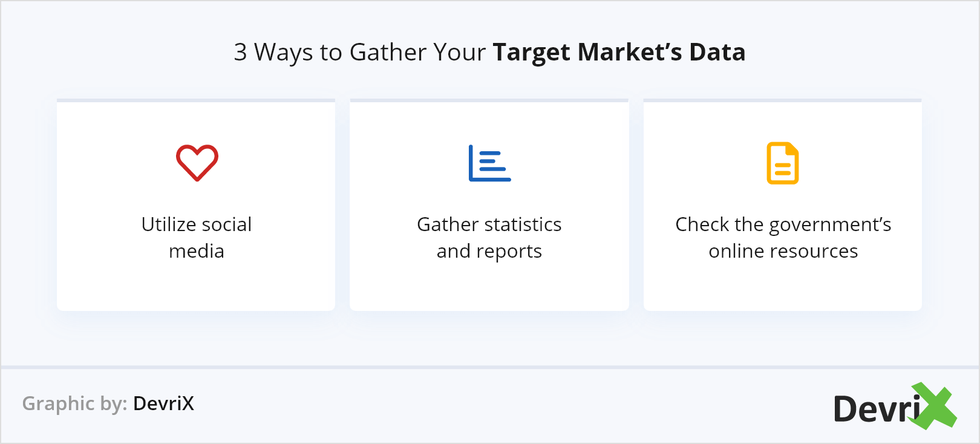
Task: Click the blue bar chart statistics icon
Action: (x=489, y=163)
